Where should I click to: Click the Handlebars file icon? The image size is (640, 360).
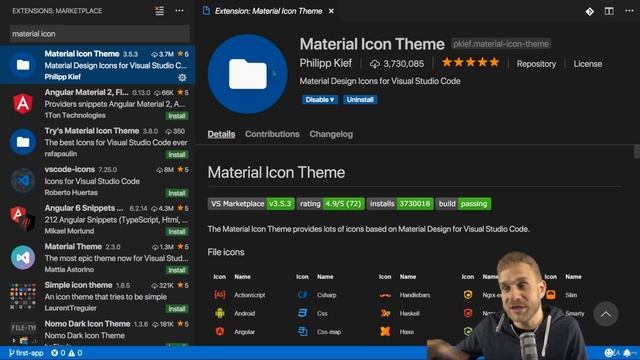tap(385, 295)
